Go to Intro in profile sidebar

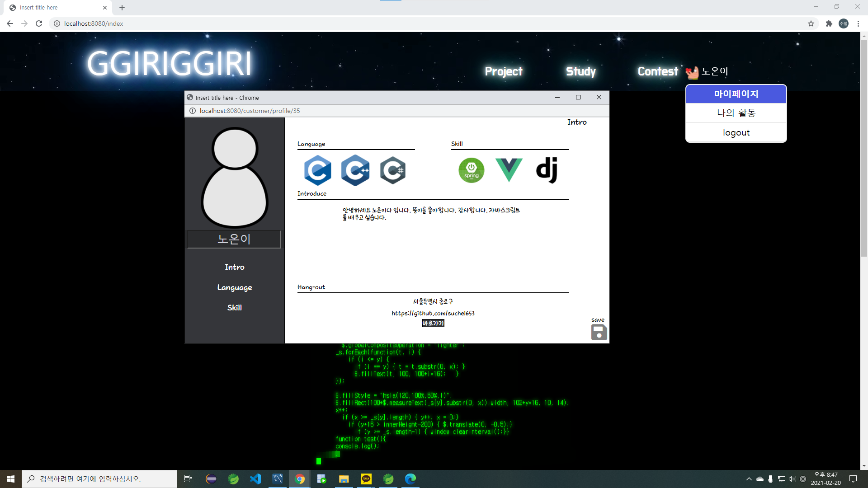(235, 267)
